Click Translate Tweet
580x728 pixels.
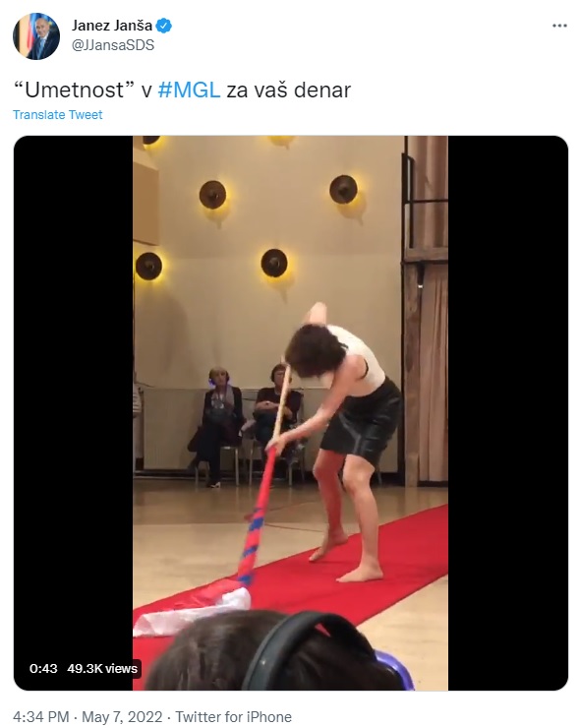[x=58, y=115]
